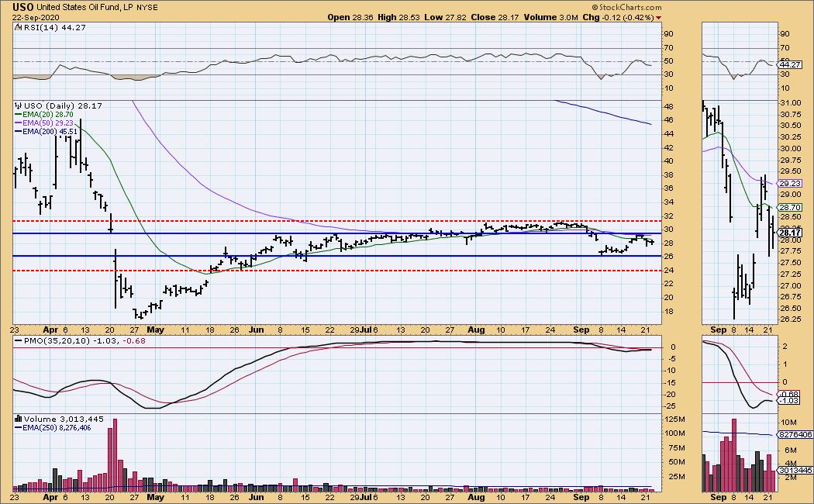Click the 26.25 zoomed price axis label
Screen dimensions: 814x504
pos(790,319)
